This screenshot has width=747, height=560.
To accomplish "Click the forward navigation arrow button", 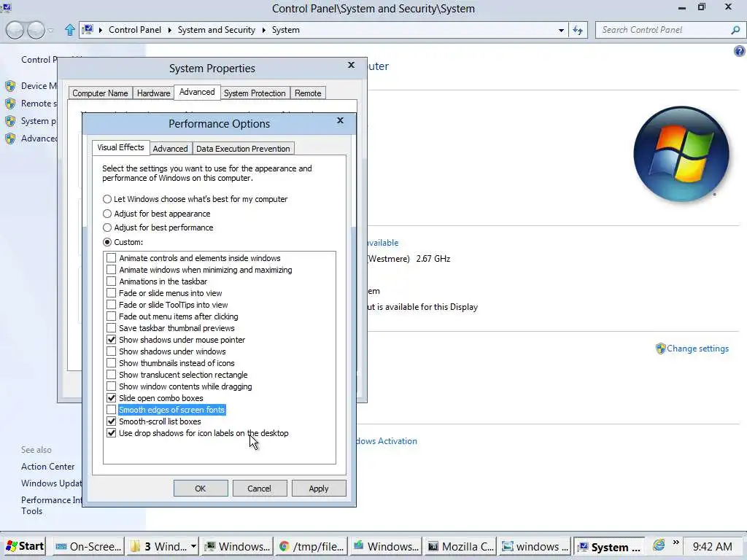I will point(36,30).
